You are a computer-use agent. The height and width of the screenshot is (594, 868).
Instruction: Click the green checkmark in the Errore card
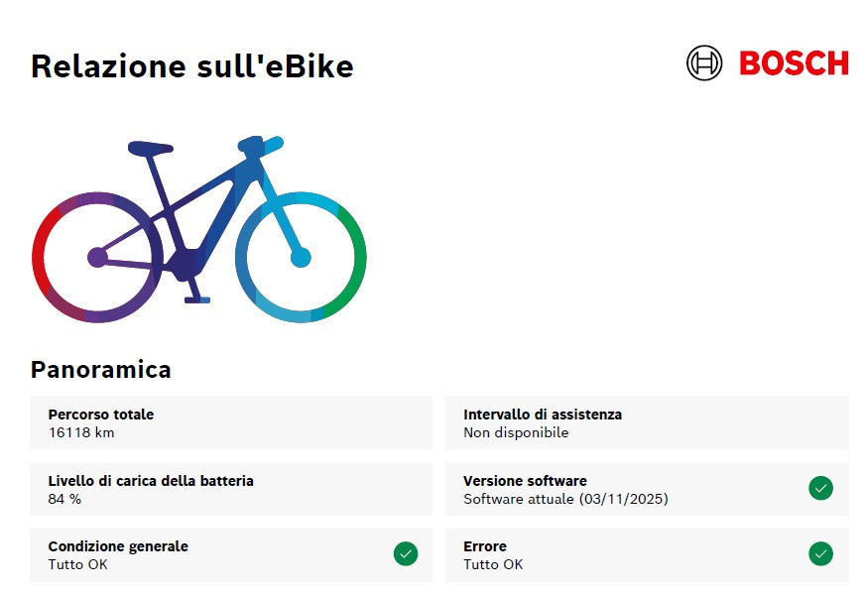(x=820, y=554)
